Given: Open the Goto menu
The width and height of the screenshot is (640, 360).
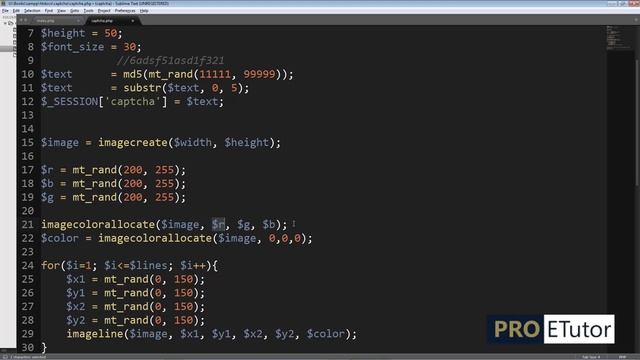Looking at the screenshot, I should click(x=74, y=11).
